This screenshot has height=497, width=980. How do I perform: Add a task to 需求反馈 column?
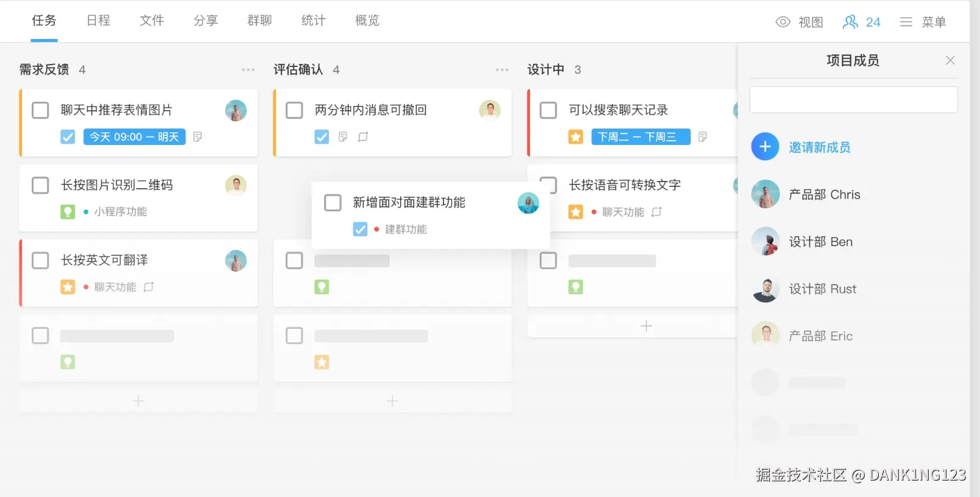pyautogui.click(x=138, y=401)
